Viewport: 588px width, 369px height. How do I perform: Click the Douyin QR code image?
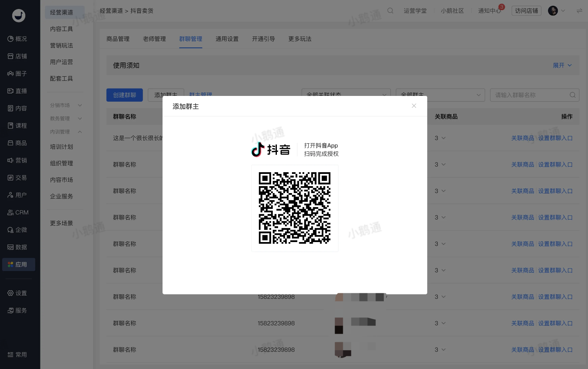tap(295, 208)
